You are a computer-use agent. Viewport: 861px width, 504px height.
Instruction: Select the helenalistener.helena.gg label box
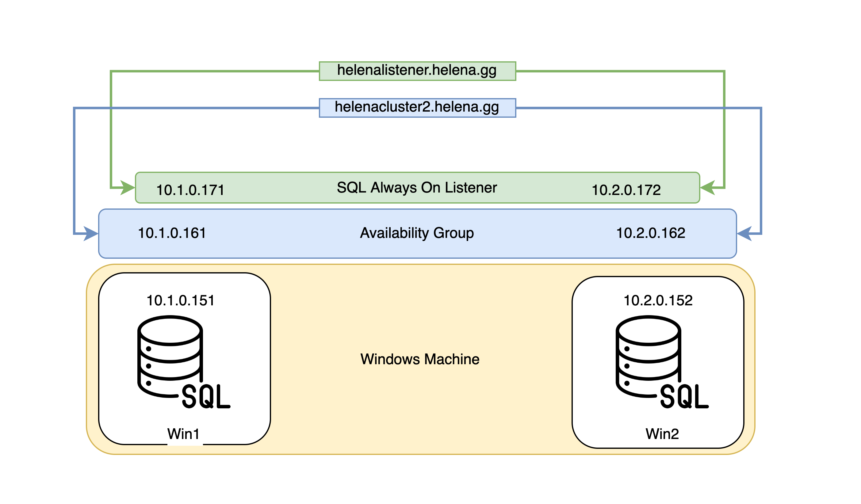(x=417, y=71)
